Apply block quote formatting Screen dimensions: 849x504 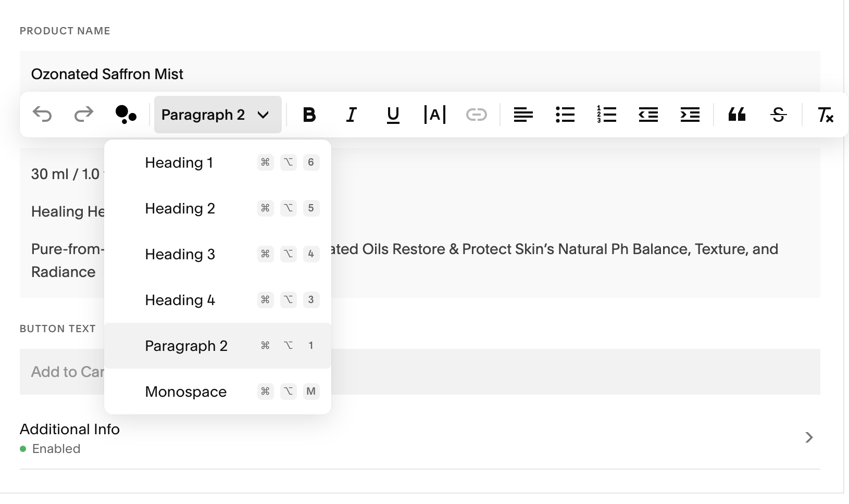coord(737,115)
